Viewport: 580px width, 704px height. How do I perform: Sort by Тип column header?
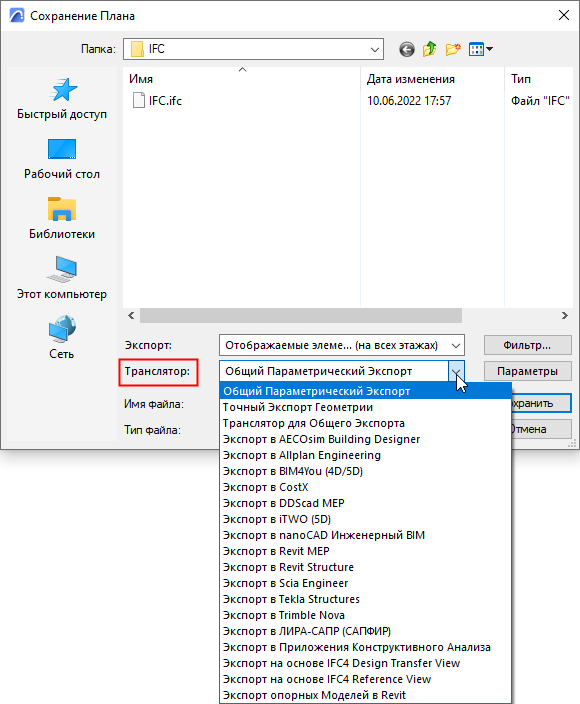point(539,79)
